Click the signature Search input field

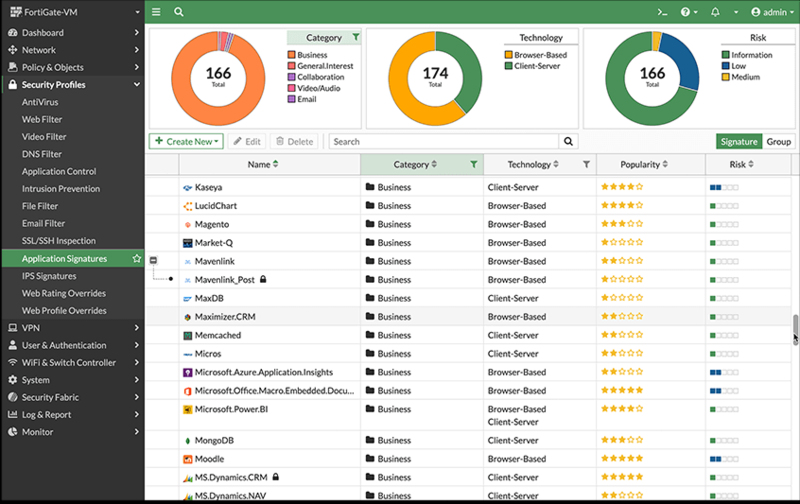(444, 141)
